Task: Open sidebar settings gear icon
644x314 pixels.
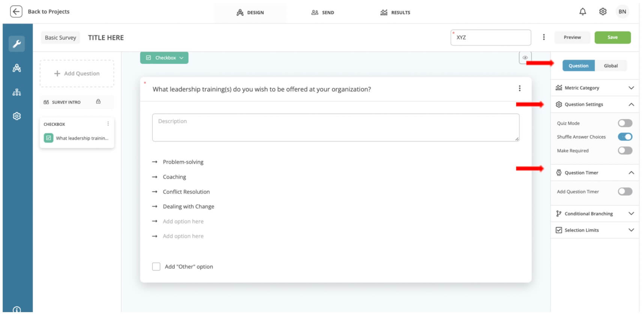Action: [17, 116]
